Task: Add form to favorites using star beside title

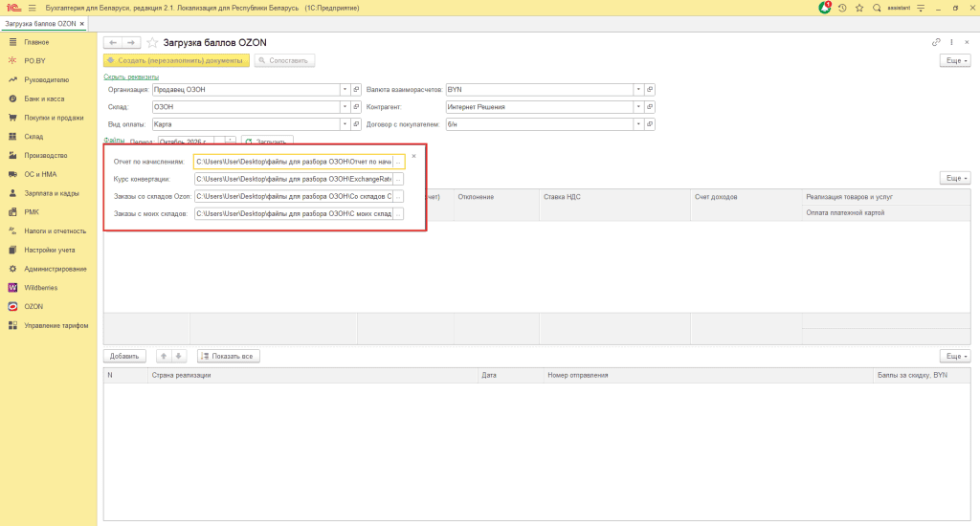Action: (152, 42)
